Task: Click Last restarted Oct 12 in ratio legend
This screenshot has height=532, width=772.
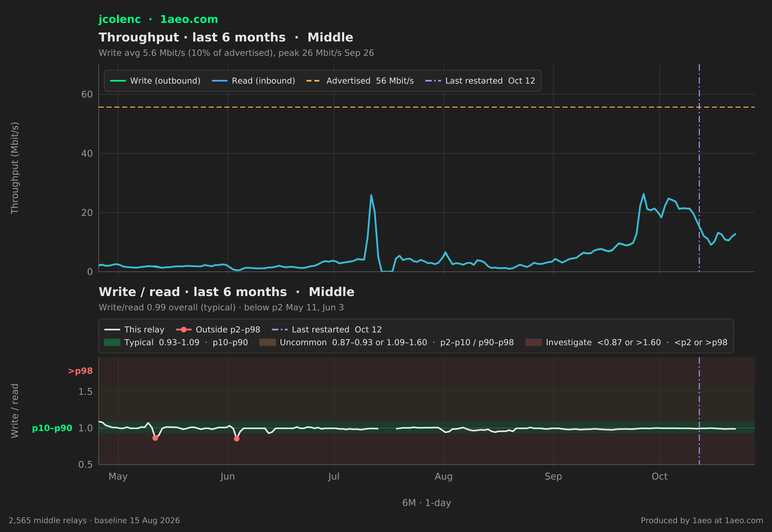Action: (327, 330)
